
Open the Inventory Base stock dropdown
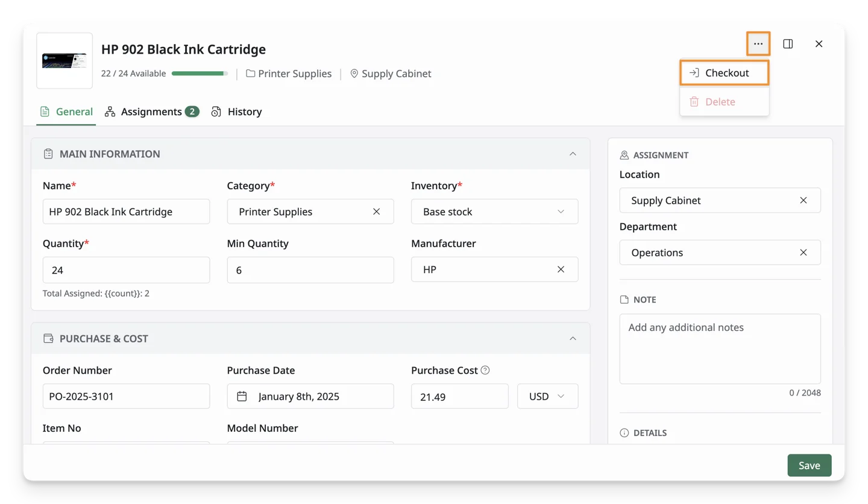pos(495,212)
